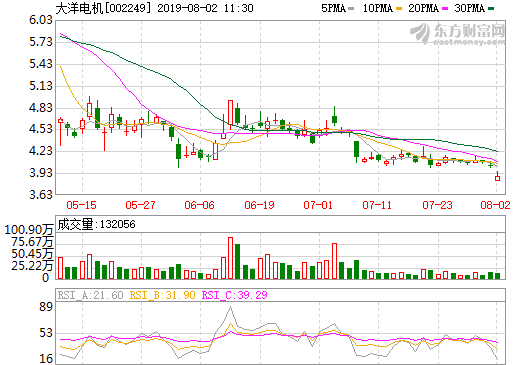Click the last red candlestick on 08-02
Image resolution: width=520 pixels, height=365 pixels.
point(497,176)
